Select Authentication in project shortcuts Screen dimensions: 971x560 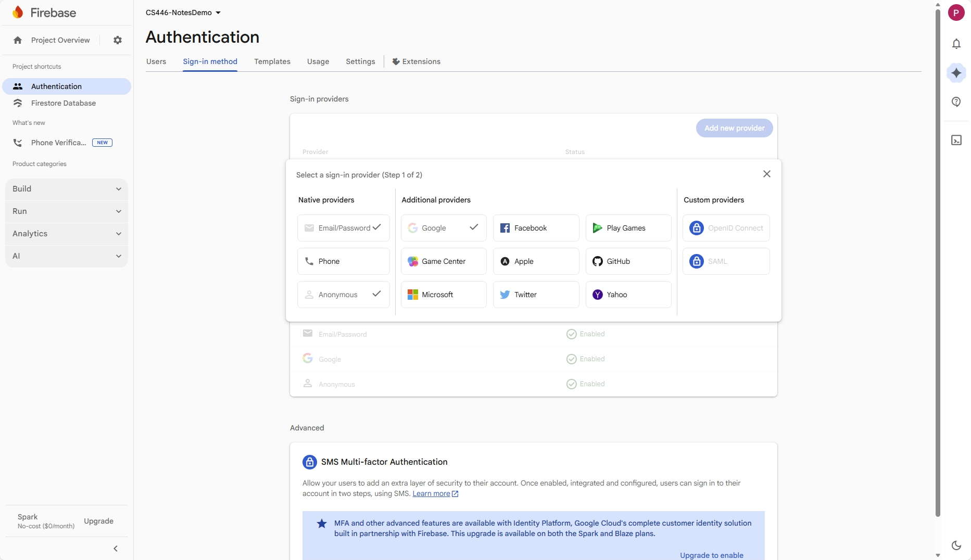(56, 86)
